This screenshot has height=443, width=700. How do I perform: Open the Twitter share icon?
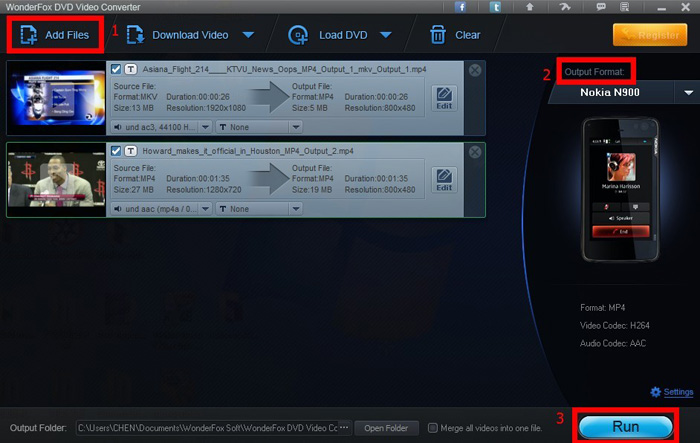point(495,7)
